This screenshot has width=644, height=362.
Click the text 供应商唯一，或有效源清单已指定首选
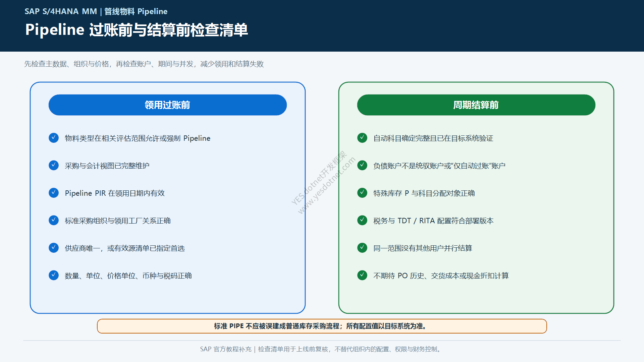tap(125, 248)
